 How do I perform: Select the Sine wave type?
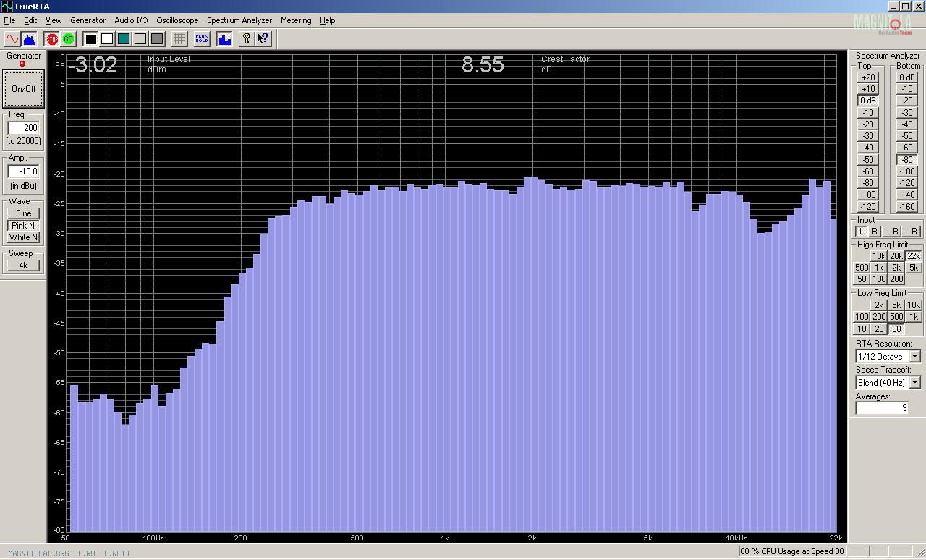[23, 213]
